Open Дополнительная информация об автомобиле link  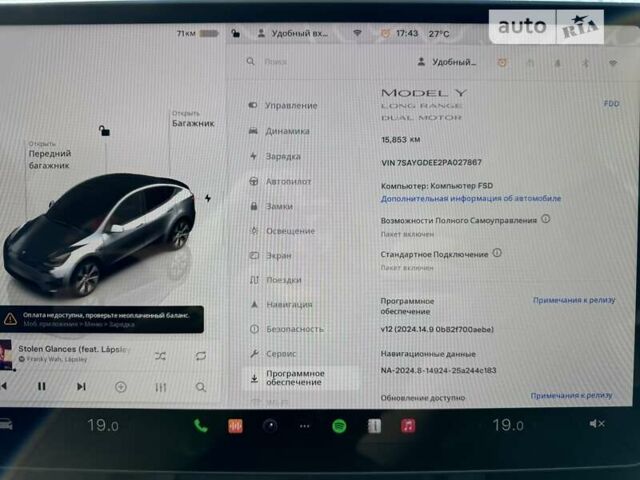tap(471, 198)
